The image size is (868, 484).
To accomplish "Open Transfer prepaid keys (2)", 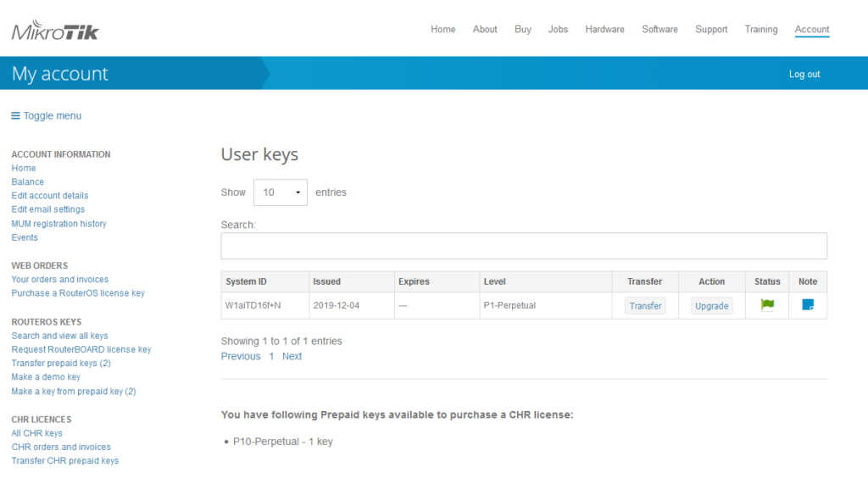I will (61, 364).
